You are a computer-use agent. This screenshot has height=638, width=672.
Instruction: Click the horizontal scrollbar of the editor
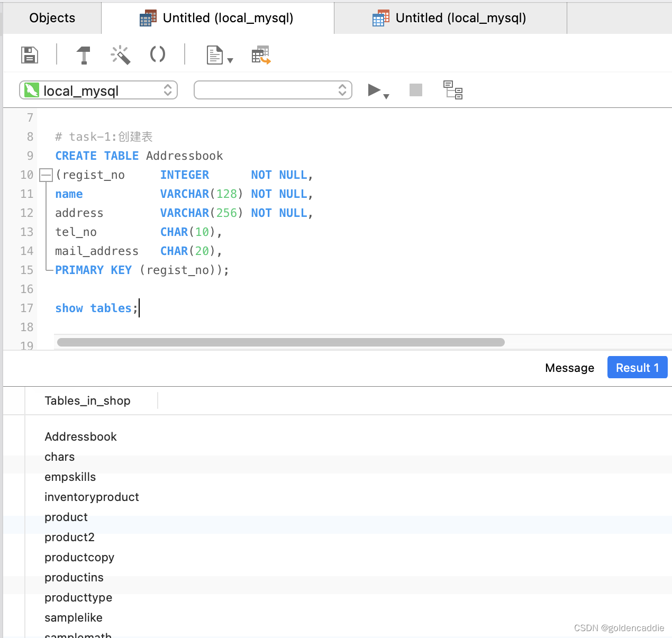point(280,342)
